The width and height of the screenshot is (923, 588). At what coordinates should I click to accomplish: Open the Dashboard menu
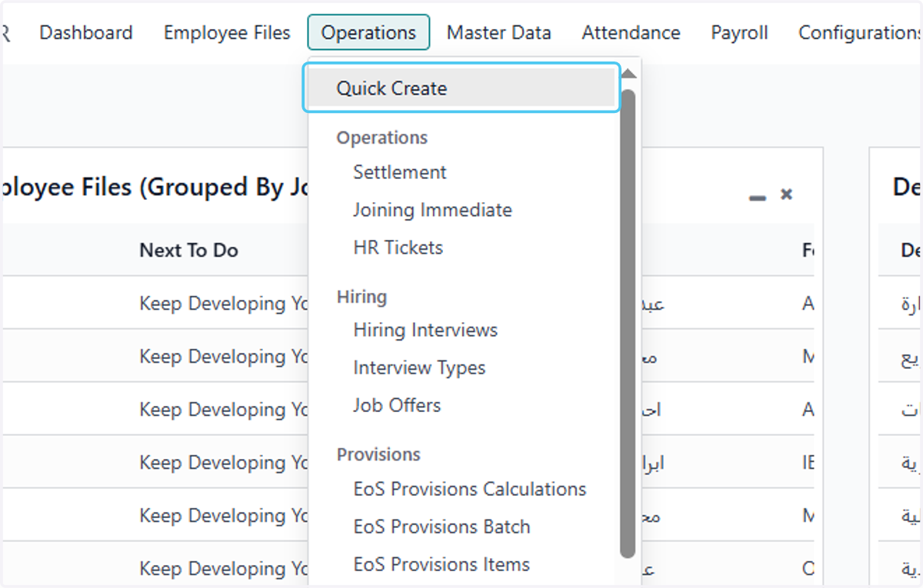coord(86,33)
